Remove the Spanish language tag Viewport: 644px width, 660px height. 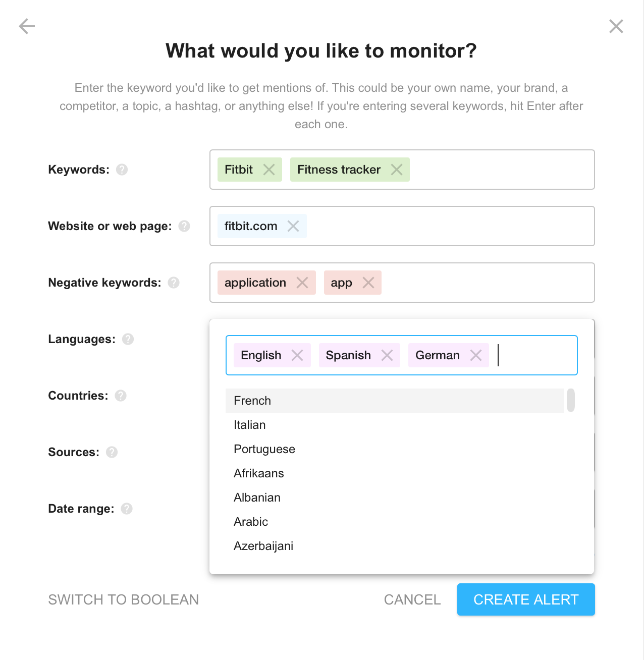click(387, 355)
